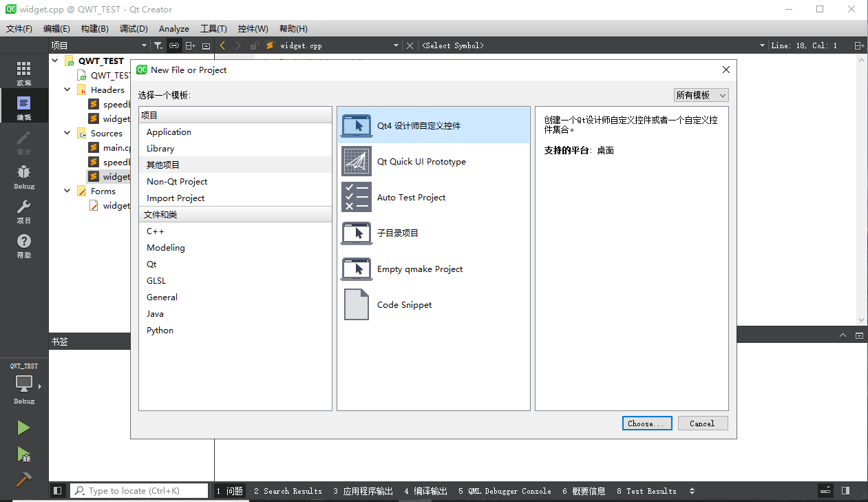This screenshot has width=868, height=502.
Task: Start debugging via the bug-run icon
Action: click(23, 454)
